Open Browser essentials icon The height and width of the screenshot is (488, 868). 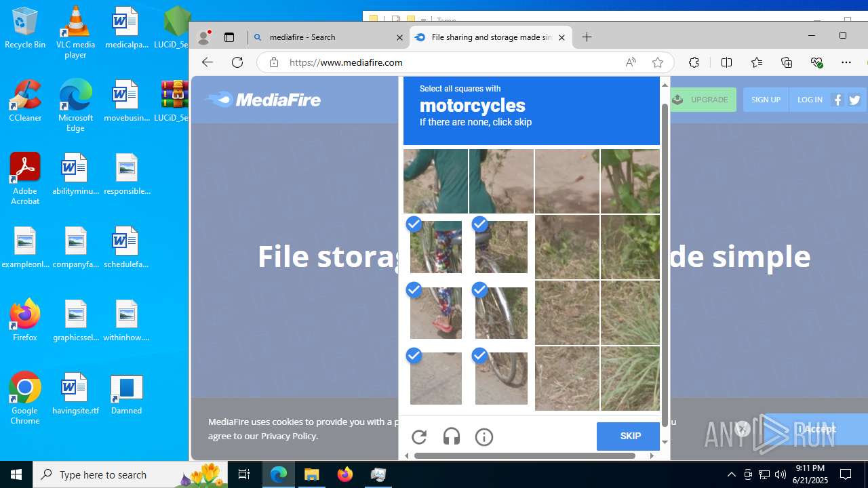(x=816, y=62)
